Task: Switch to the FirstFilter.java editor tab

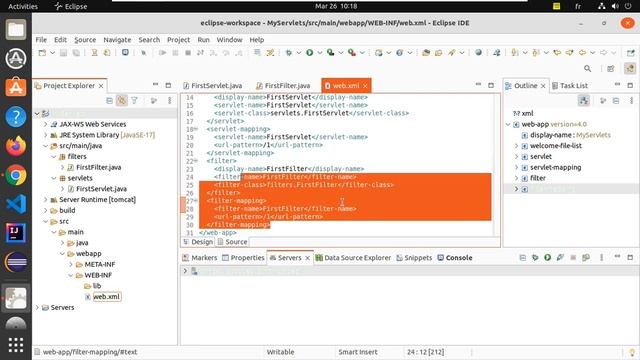Action: coord(283,86)
